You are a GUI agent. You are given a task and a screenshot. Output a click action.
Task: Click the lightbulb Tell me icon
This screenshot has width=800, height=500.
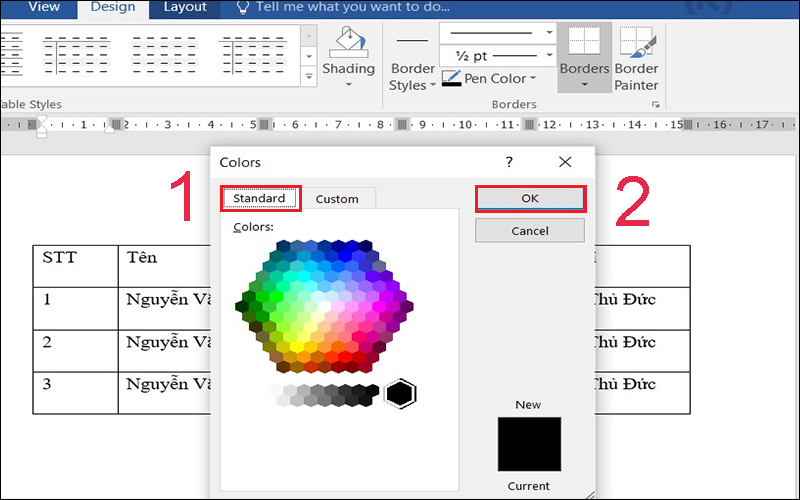pyautogui.click(x=242, y=8)
